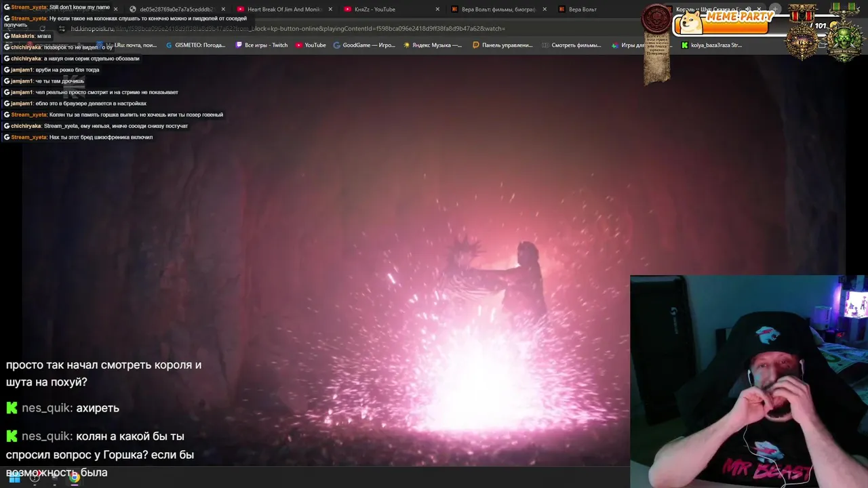Screen dimensions: 868x488
Task: Close the "de05e28769a0e7a7a5cedddb2" tab
Action: (223, 9)
